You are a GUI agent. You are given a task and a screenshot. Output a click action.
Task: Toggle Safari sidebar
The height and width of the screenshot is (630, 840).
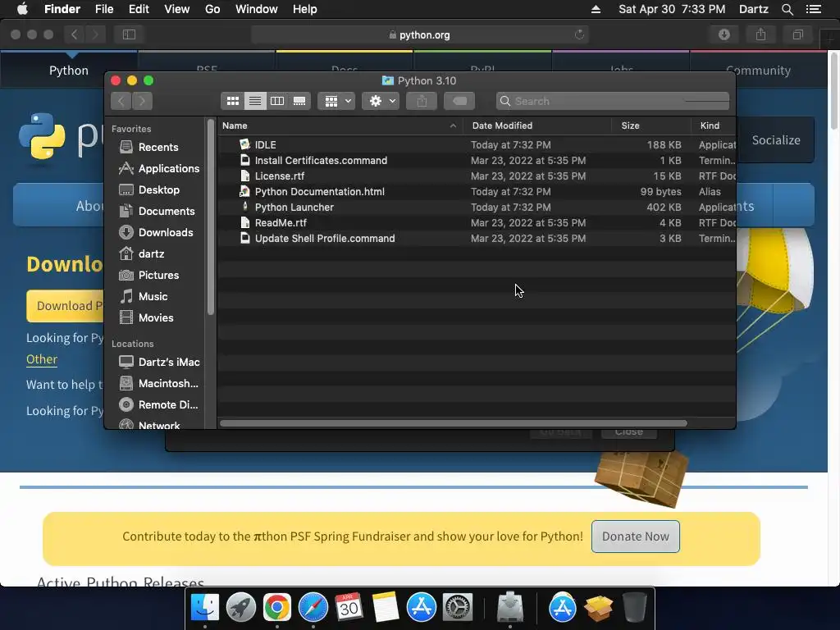click(x=129, y=34)
